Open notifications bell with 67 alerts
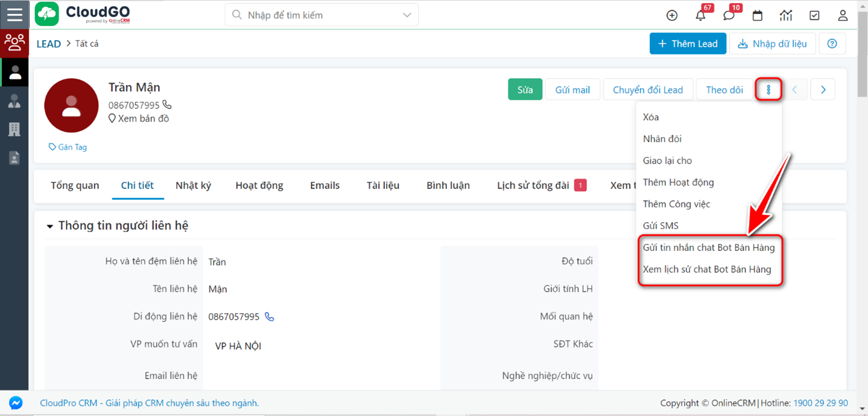Screen dimensions: 868x416 click(699, 15)
